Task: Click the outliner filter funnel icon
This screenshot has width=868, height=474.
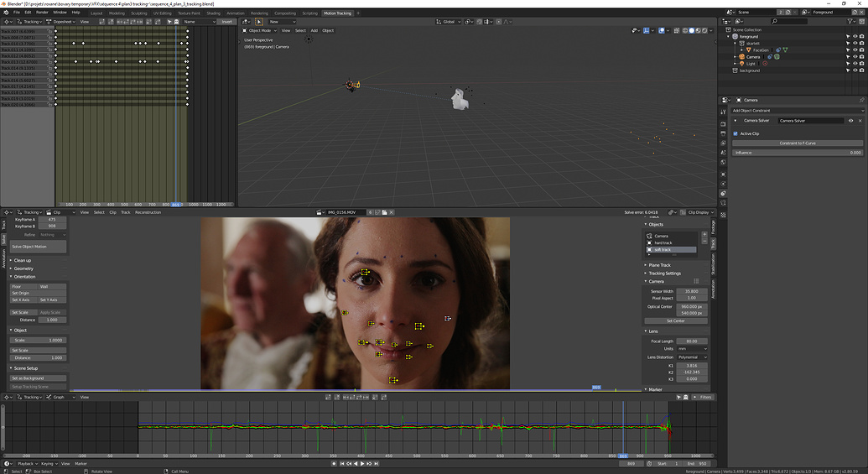Action: [850, 21]
